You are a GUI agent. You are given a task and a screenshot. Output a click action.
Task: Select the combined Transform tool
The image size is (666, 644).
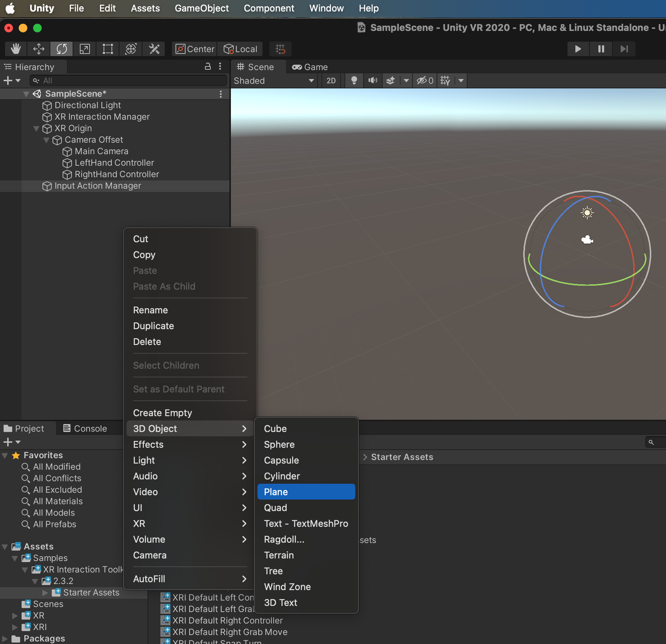[131, 49]
